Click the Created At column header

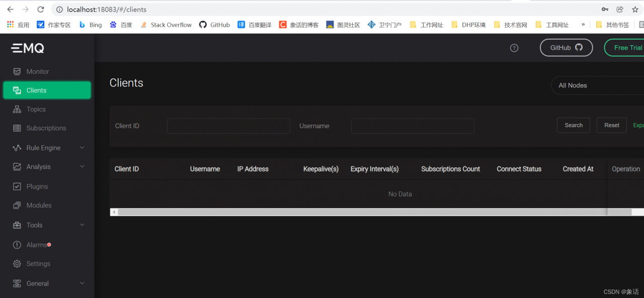(578, 169)
